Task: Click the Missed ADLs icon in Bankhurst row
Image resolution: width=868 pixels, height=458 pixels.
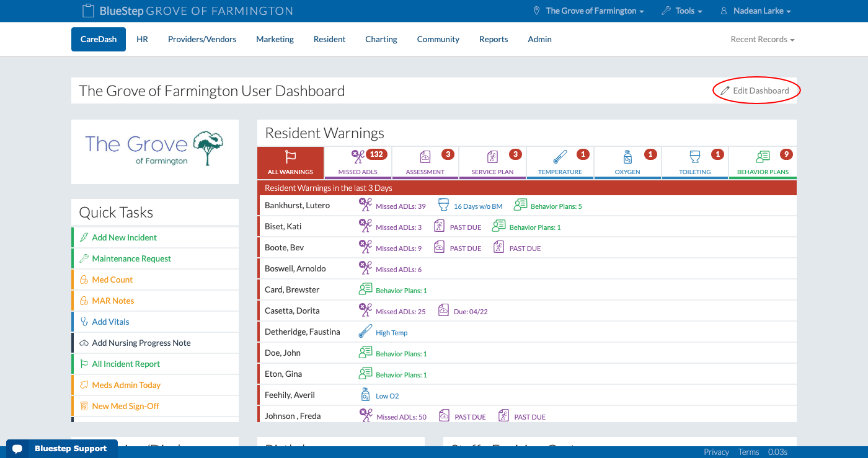Action: (366, 205)
